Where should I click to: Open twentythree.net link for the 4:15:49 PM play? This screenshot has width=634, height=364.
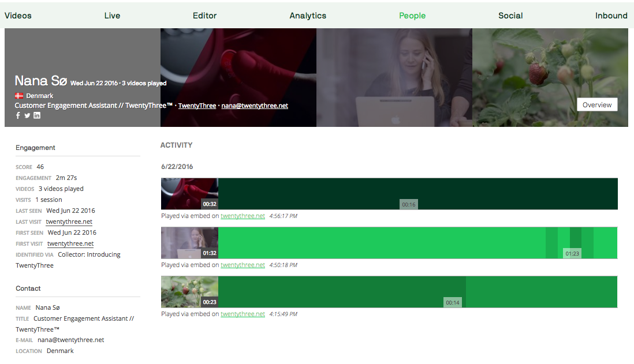pyautogui.click(x=243, y=314)
